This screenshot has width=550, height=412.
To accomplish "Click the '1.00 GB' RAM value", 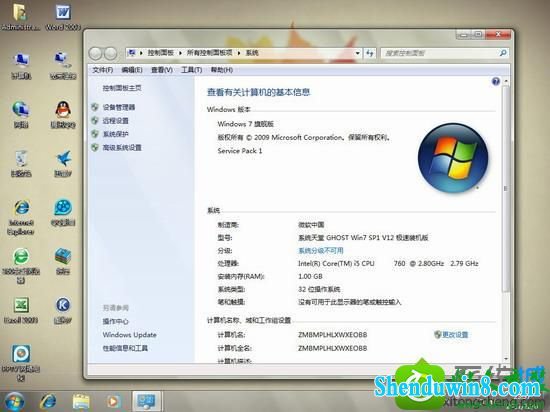I will pyautogui.click(x=310, y=276).
